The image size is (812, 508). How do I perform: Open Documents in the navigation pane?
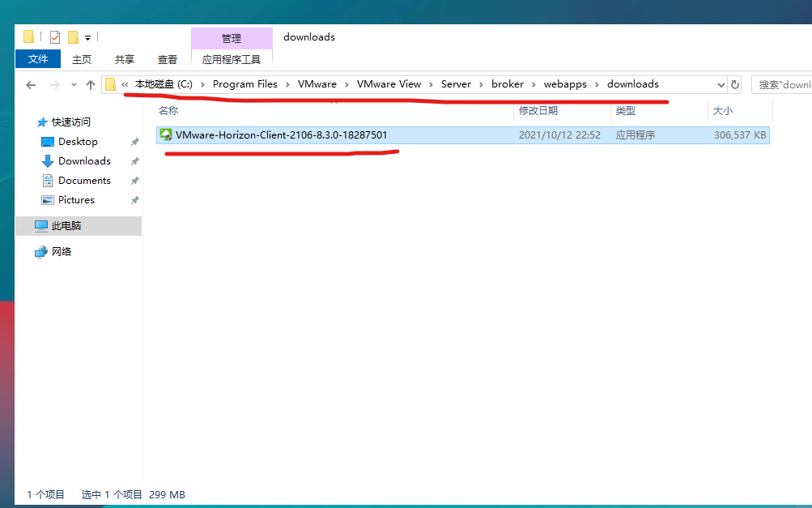click(x=84, y=181)
